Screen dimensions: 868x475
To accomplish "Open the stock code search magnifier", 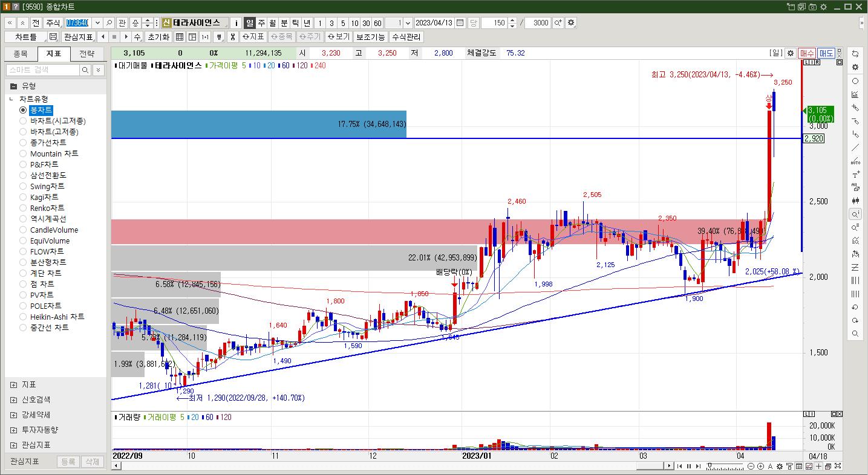I will tap(109, 22).
